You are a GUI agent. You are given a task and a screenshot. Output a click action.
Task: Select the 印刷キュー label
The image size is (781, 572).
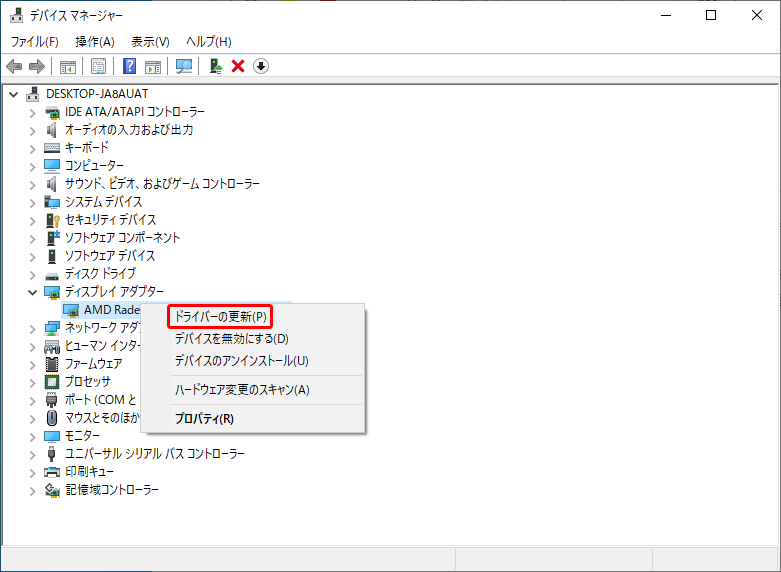[x=89, y=472]
